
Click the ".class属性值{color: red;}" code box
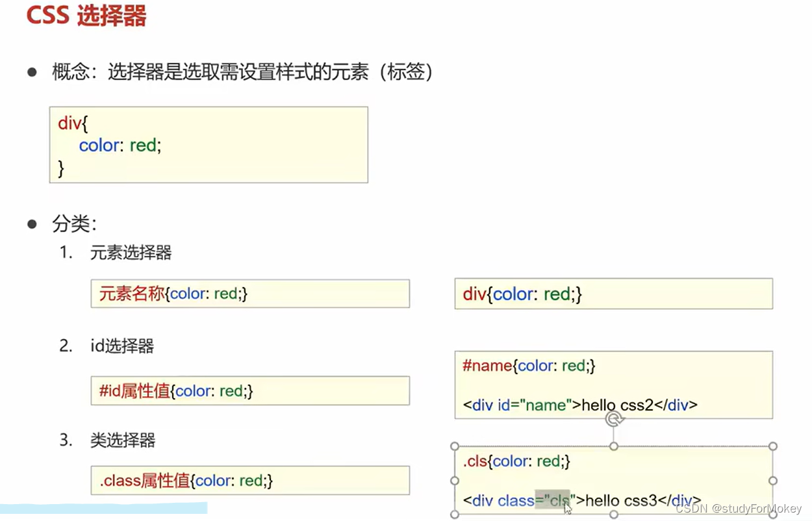pos(250,481)
